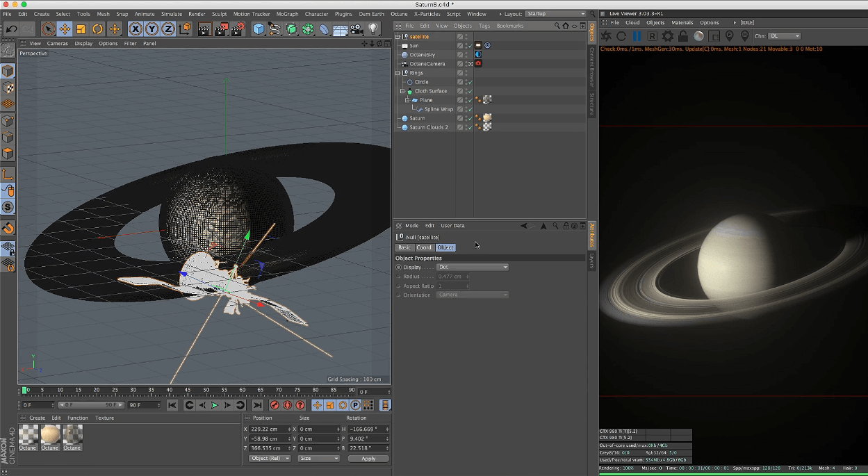
Task: Select the Rotate tool in top toolbar
Action: click(98, 29)
